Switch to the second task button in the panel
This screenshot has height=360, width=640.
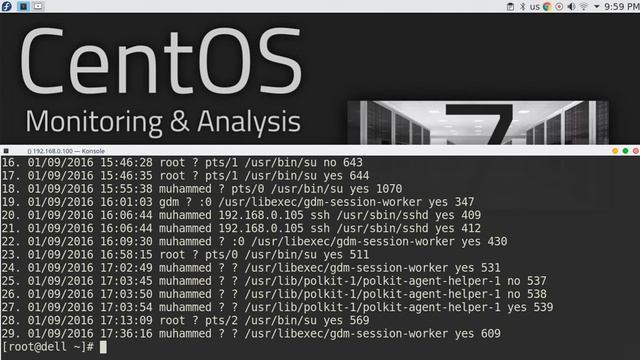(x=38, y=6)
